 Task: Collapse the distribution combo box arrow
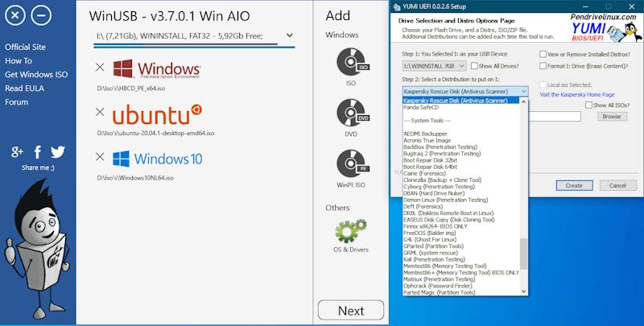click(524, 91)
